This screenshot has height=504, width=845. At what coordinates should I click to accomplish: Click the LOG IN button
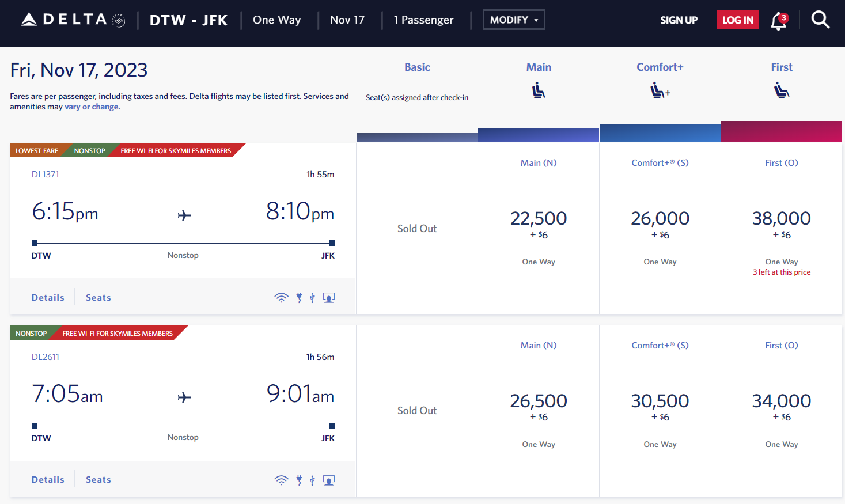pos(737,19)
